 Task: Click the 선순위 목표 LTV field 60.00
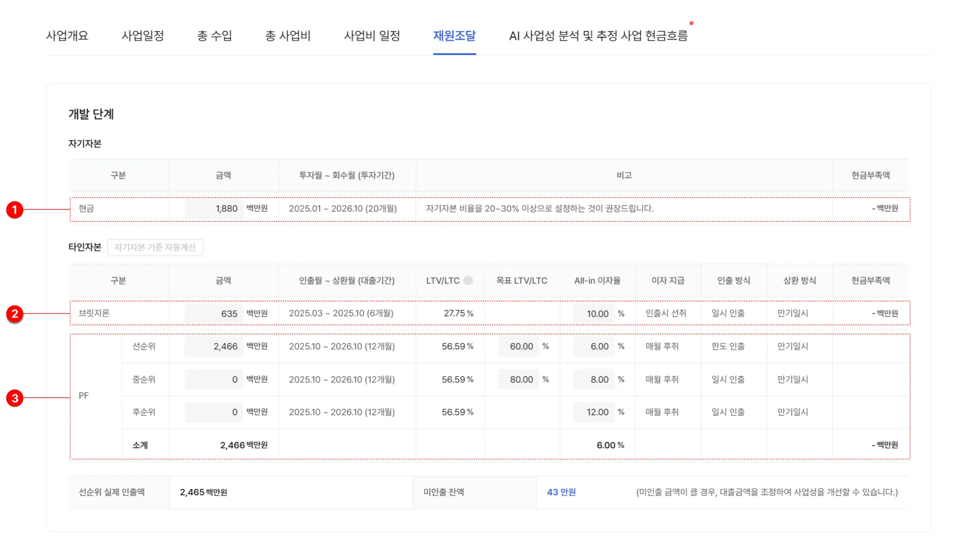(518, 346)
